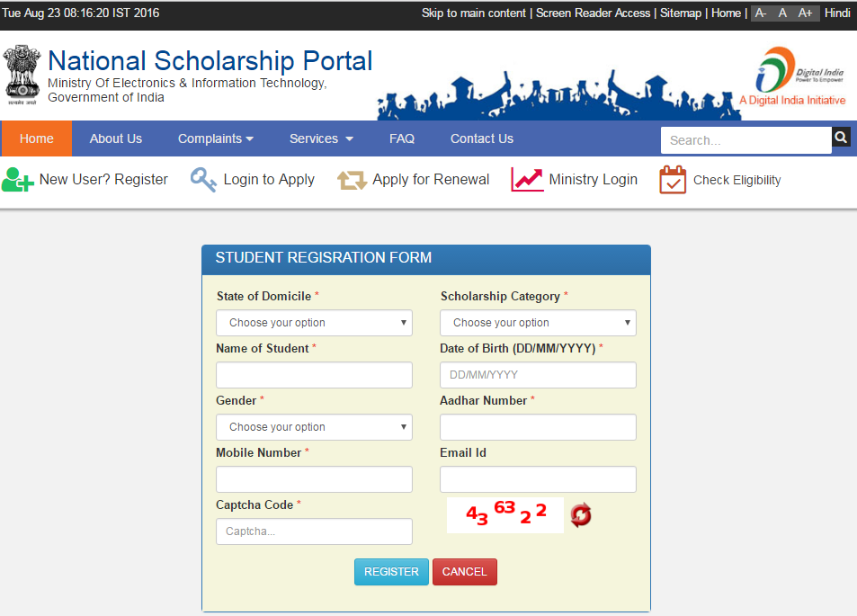857x616 pixels.
Task: Click the captcha image 436322
Action: click(x=505, y=515)
